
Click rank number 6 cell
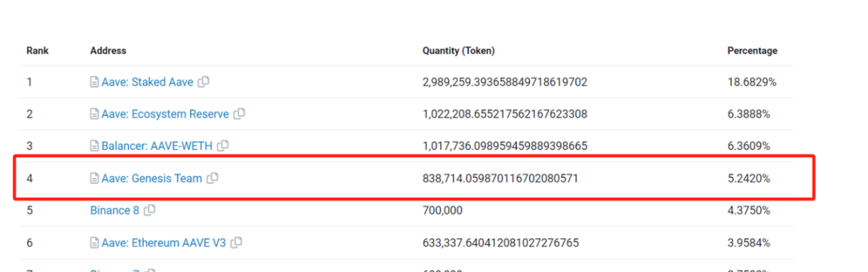point(29,243)
